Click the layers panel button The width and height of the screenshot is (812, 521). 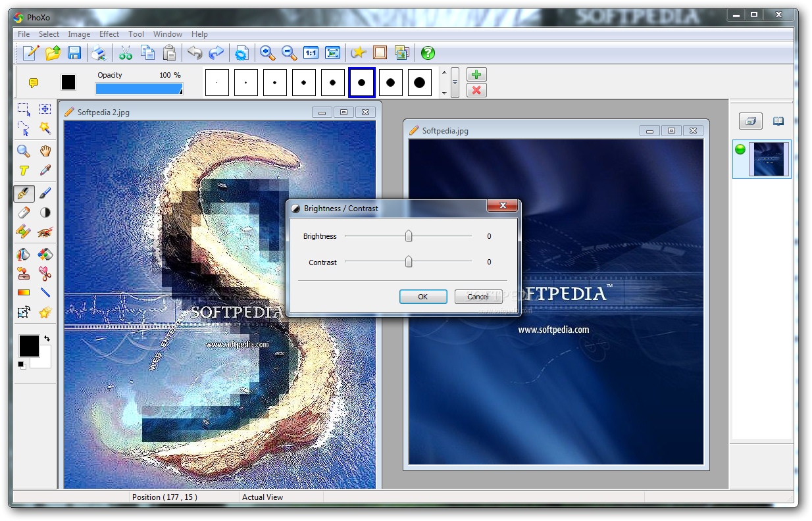pos(750,121)
